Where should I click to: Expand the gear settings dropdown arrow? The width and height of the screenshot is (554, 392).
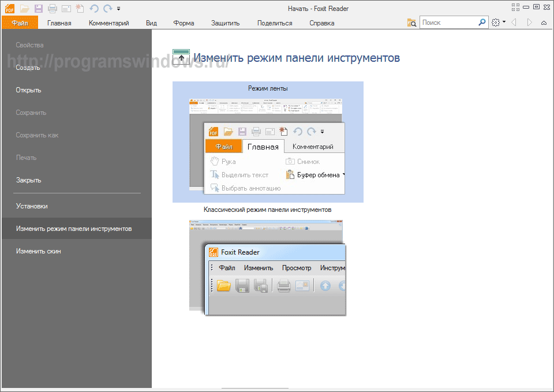pyautogui.click(x=504, y=22)
